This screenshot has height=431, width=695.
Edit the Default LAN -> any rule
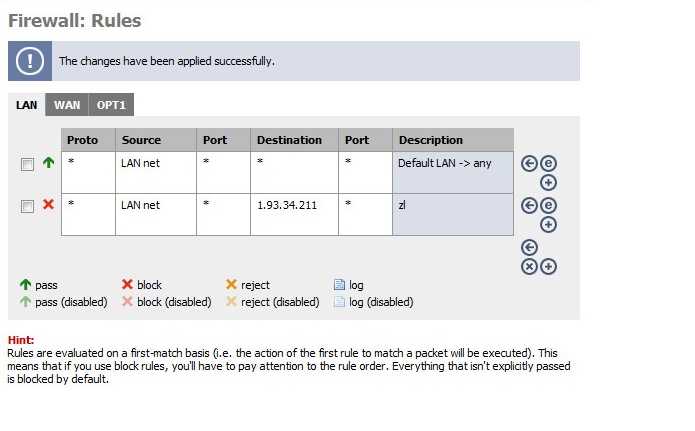548,164
